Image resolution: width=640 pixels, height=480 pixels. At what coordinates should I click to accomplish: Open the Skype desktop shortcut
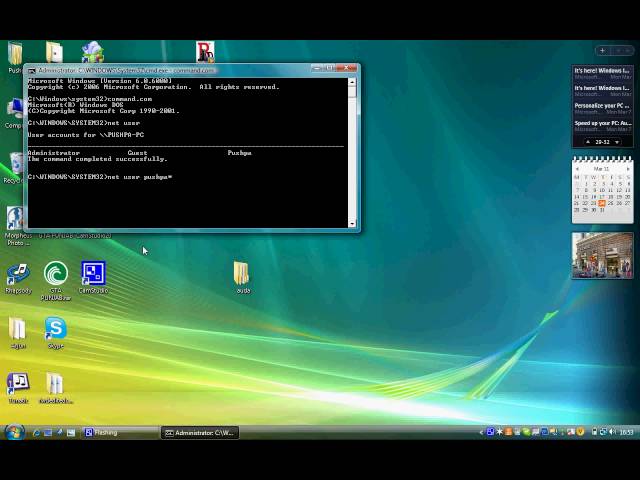[x=56, y=333]
